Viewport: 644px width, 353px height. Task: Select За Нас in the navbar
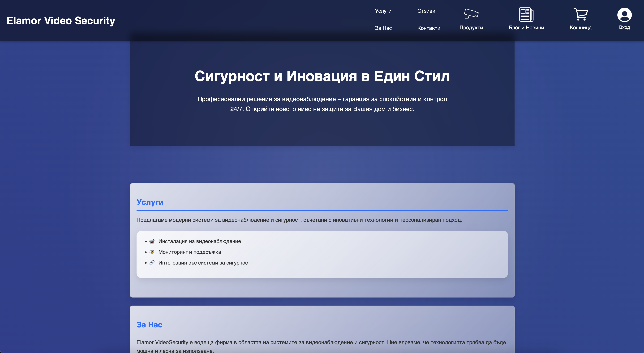coord(383,28)
